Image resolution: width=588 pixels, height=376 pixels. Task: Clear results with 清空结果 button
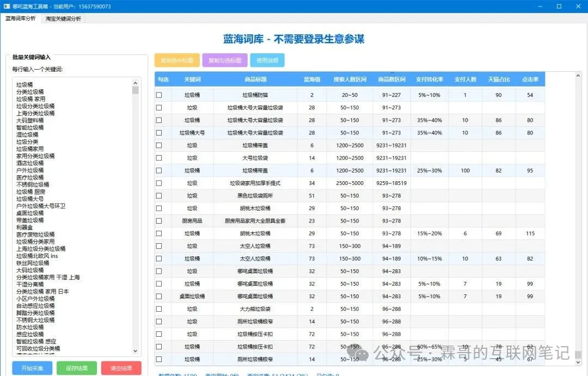click(x=121, y=368)
